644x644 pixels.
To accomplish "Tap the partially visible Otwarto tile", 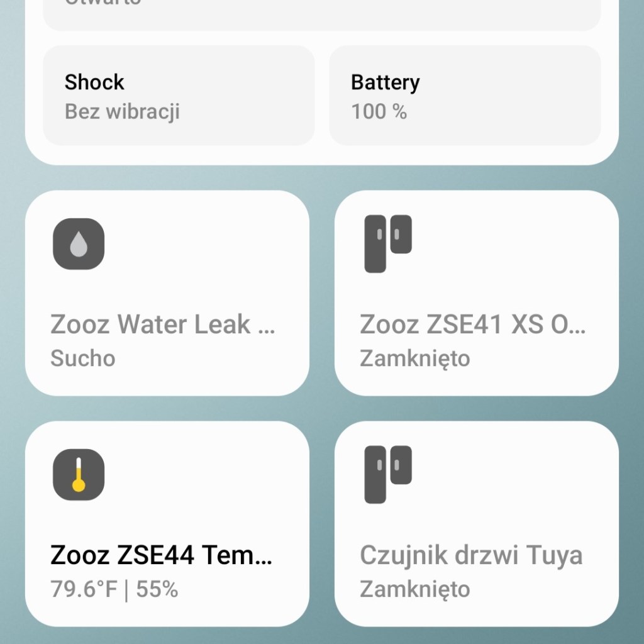I will pos(321,14).
